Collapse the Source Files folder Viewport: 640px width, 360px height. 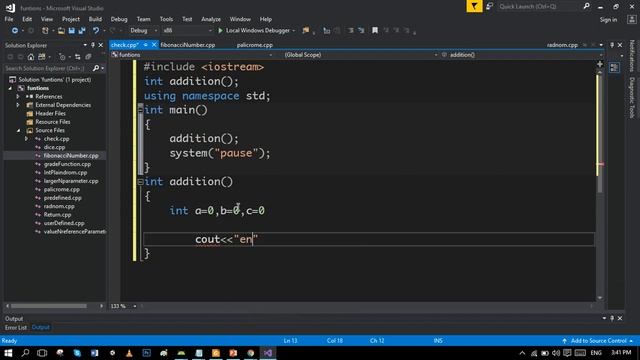coord(19,130)
